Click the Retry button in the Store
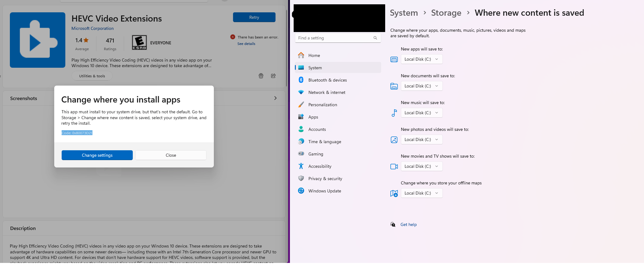The width and height of the screenshot is (644, 266). (254, 17)
